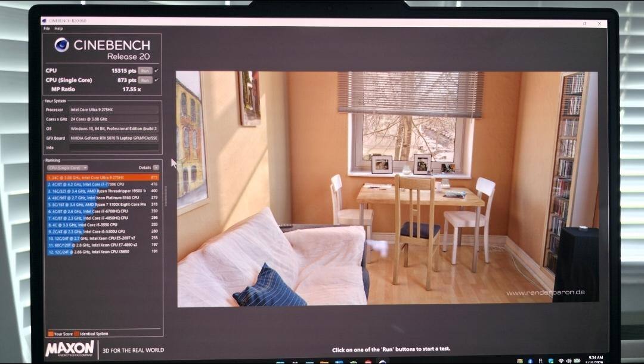
Task: Open the Wi-Fi network tray icon
Action: point(561,360)
